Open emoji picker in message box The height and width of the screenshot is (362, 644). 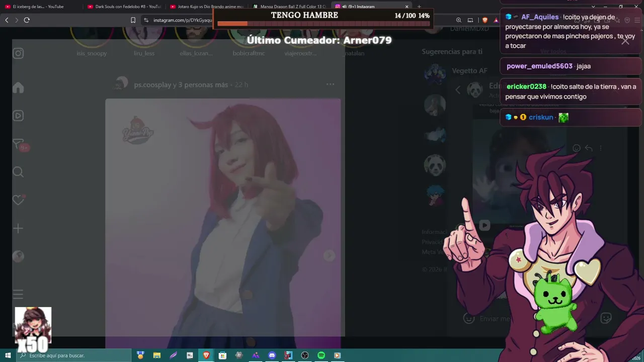(x=469, y=318)
